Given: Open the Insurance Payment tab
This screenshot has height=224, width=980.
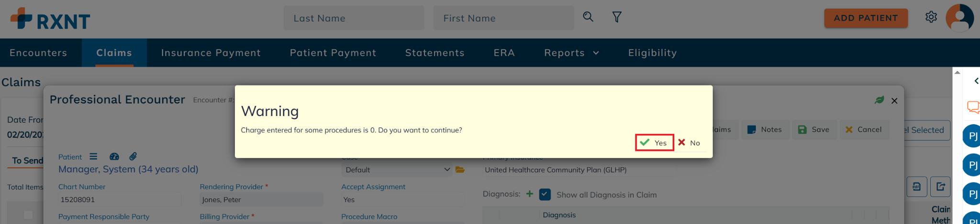Looking at the screenshot, I should 211,53.
